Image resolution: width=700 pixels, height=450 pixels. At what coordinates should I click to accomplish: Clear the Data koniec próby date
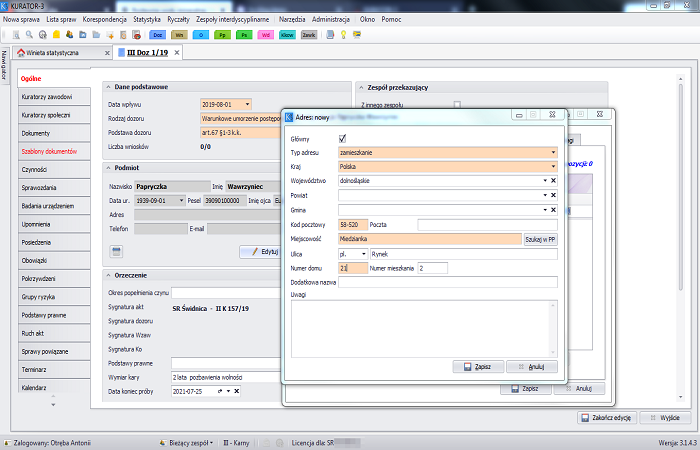[237, 391]
